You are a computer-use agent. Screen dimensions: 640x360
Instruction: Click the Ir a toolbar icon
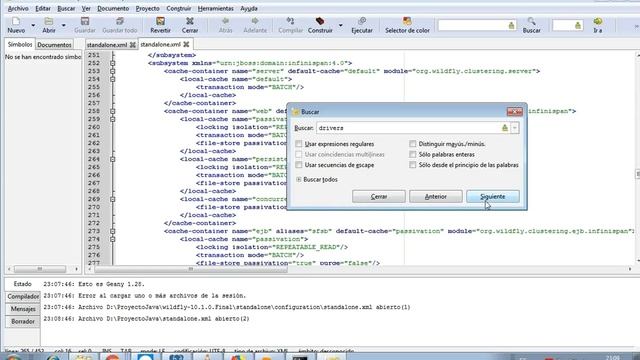point(598,21)
